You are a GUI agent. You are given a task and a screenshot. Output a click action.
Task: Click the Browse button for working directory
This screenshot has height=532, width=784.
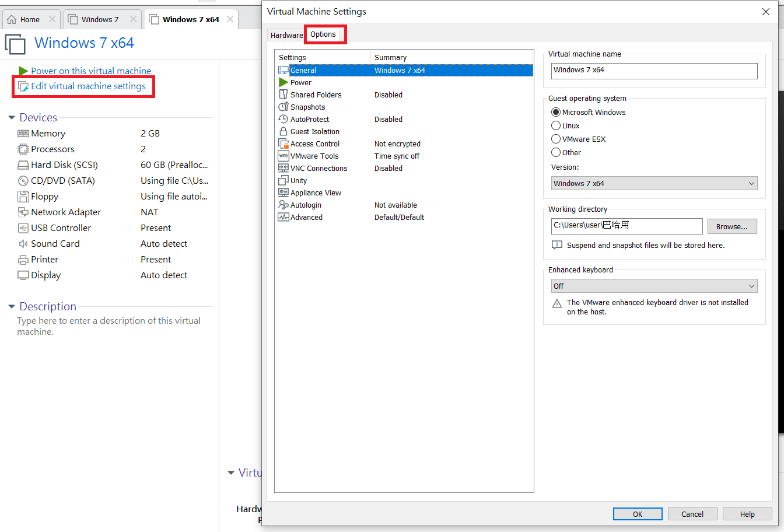[x=731, y=226]
